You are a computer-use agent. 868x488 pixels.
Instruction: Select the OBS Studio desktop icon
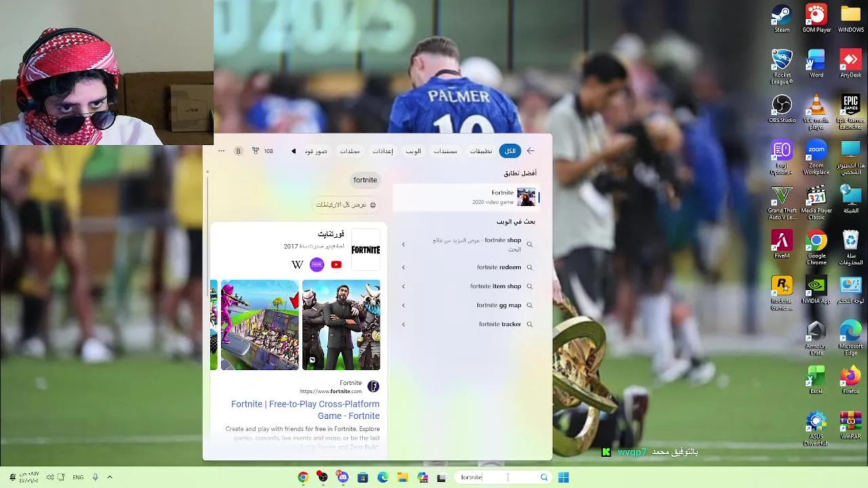coord(782,108)
